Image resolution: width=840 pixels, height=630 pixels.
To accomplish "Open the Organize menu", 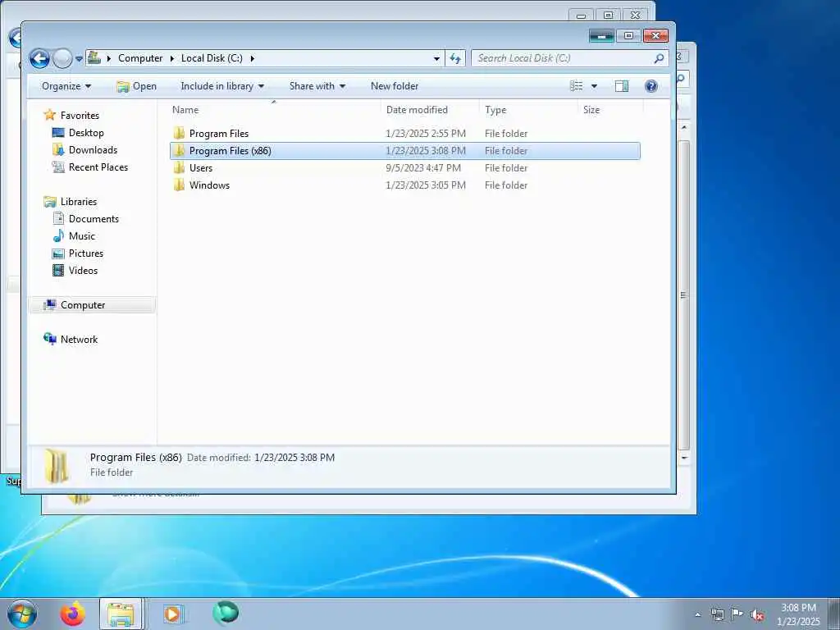I will point(66,86).
